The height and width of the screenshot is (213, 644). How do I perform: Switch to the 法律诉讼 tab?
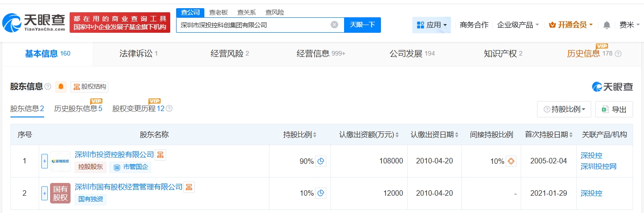click(x=135, y=54)
